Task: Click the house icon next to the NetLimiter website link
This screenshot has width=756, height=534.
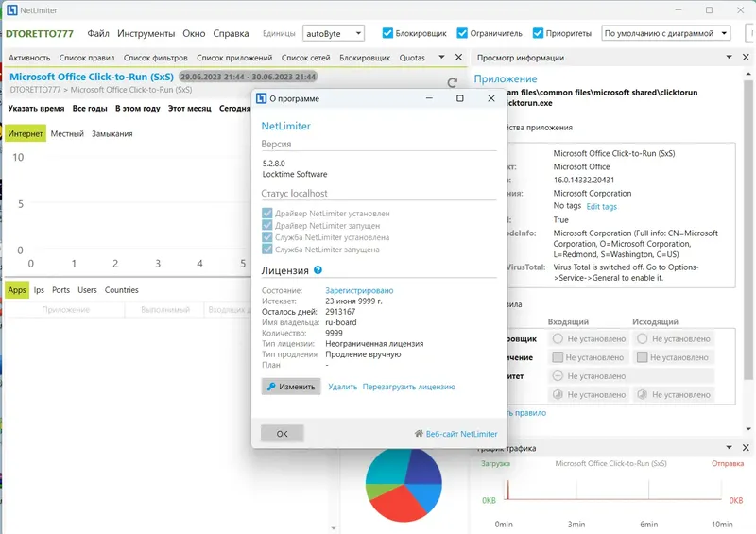Action: click(419, 433)
